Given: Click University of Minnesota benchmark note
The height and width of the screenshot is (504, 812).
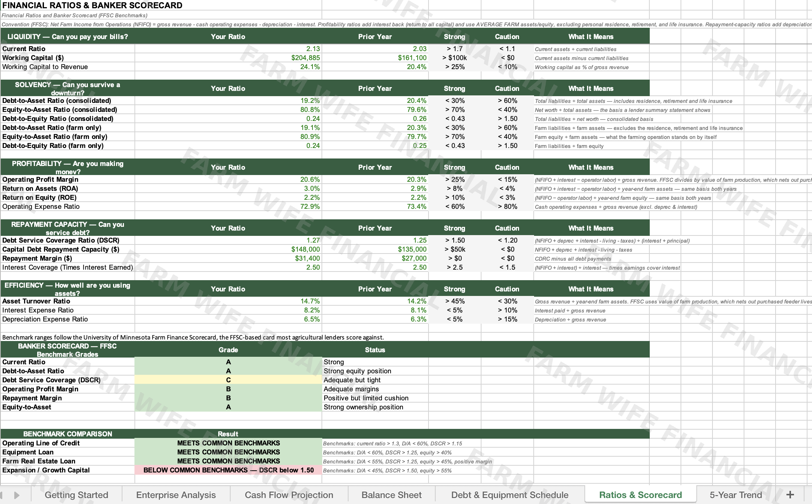Looking at the screenshot, I should (193, 337).
